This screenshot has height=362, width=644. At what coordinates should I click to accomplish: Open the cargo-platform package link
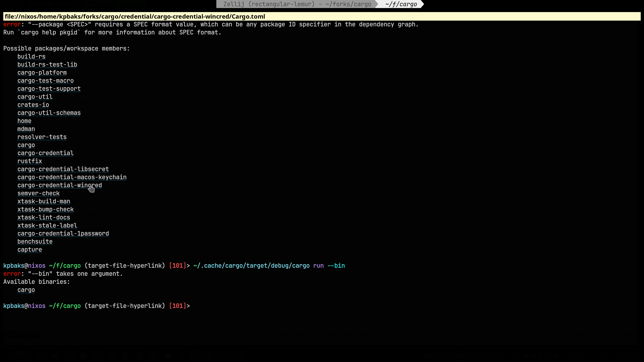pos(42,73)
